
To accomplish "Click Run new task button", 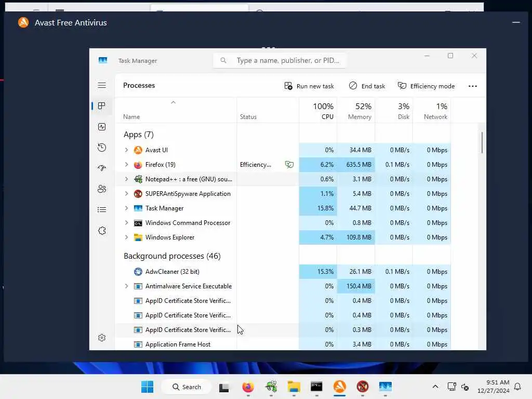I will (x=309, y=86).
